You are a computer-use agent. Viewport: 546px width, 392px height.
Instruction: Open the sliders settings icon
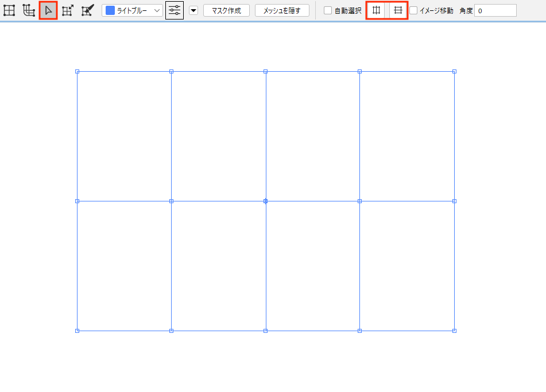[x=175, y=10]
